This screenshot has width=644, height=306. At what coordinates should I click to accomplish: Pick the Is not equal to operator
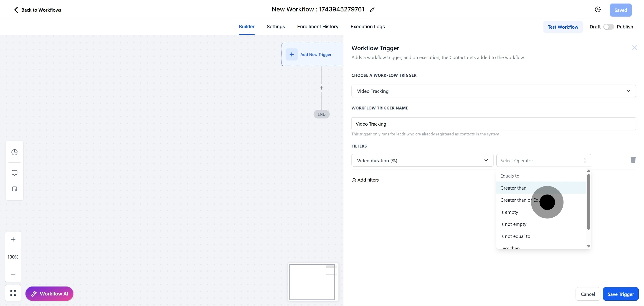(x=541, y=236)
